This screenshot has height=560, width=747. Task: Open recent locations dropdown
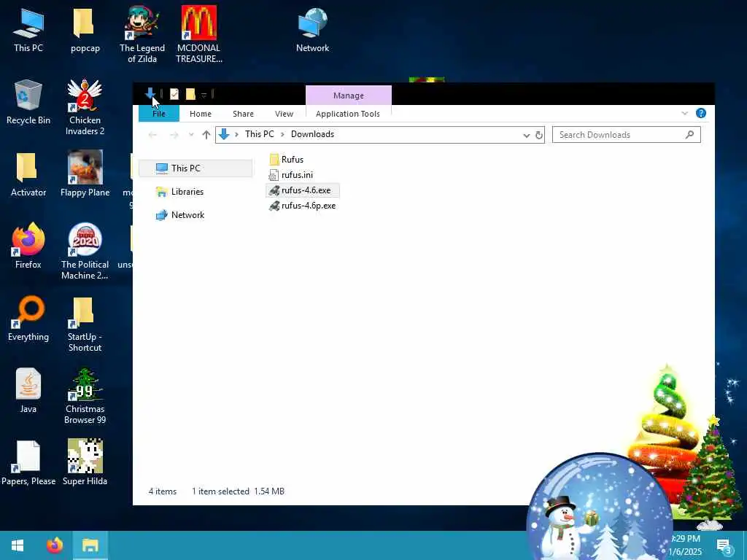[x=191, y=135]
